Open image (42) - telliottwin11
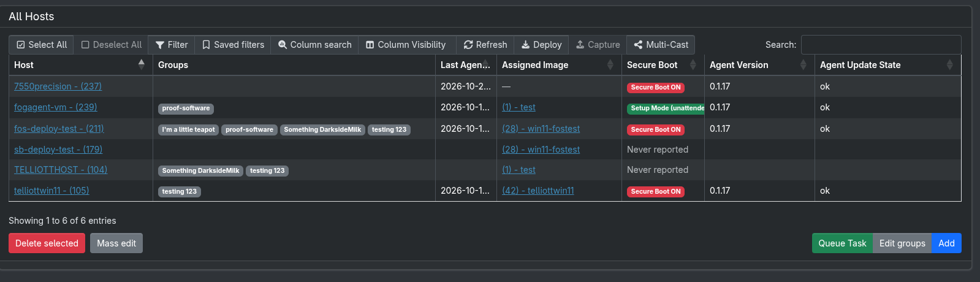Screen dimensions: 980x282 pos(538,191)
